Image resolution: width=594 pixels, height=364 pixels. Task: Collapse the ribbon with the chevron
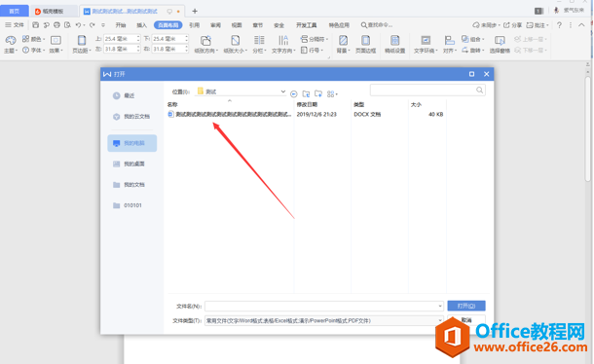click(x=581, y=25)
